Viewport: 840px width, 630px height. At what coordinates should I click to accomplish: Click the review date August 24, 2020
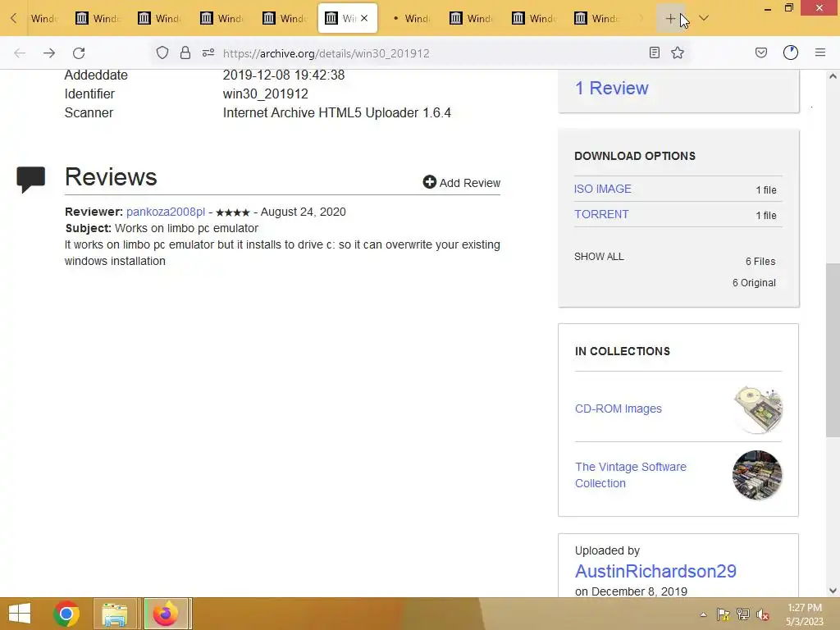point(303,212)
